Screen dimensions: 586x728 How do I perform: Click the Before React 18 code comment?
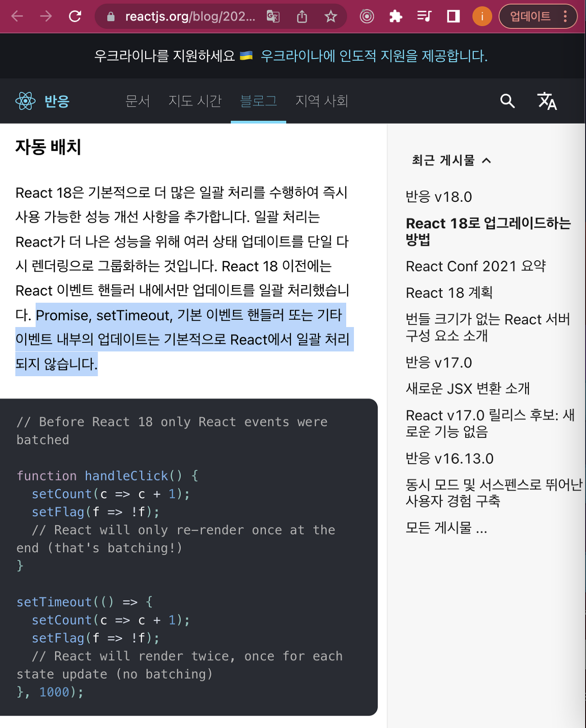pos(172,431)
